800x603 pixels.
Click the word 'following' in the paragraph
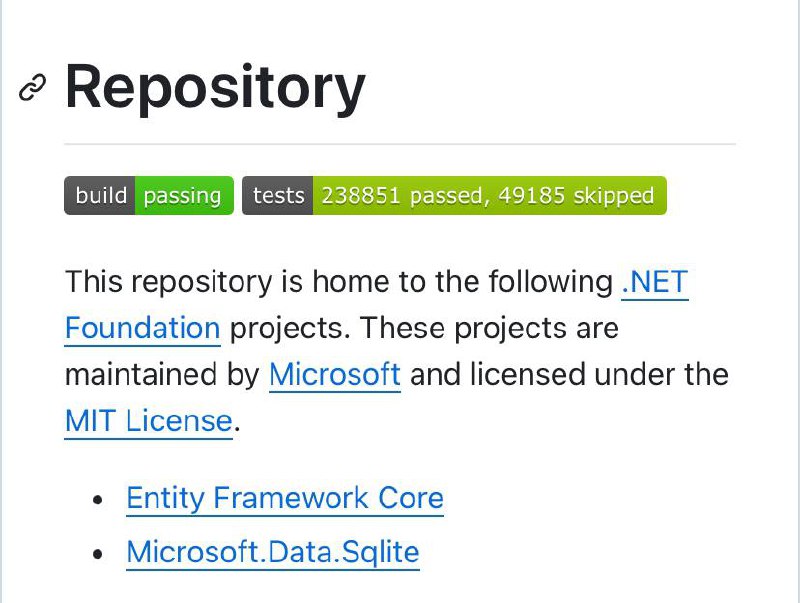pyautogui.click(x=551, y=282)
